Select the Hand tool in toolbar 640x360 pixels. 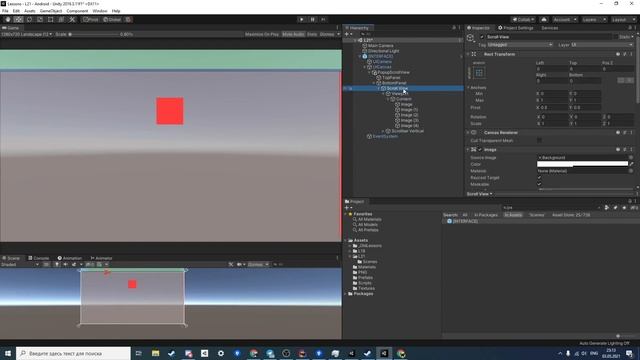coord(8,20)
